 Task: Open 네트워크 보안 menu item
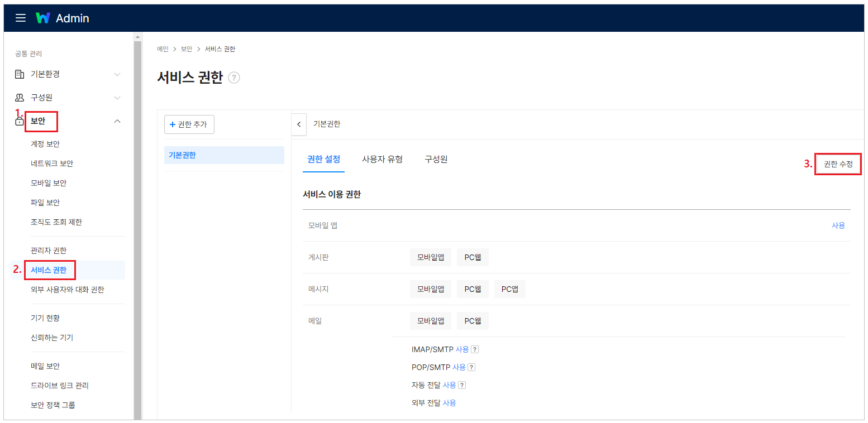52,164
